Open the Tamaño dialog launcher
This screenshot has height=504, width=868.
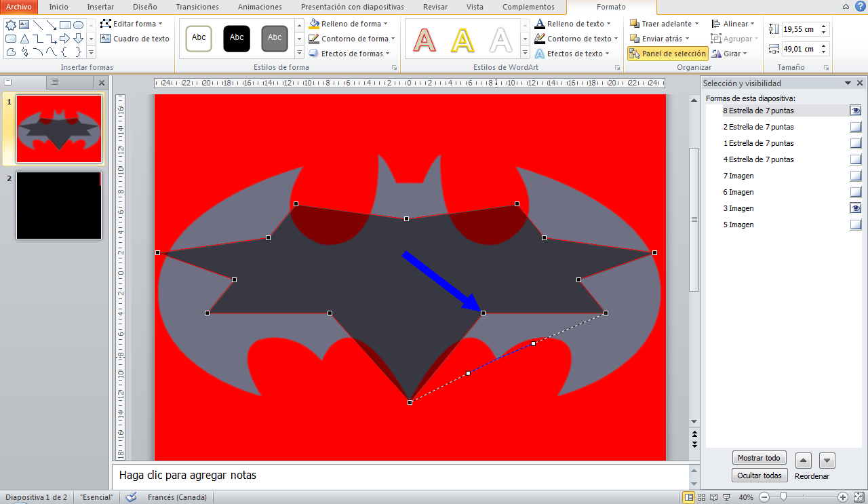(826, 68)
